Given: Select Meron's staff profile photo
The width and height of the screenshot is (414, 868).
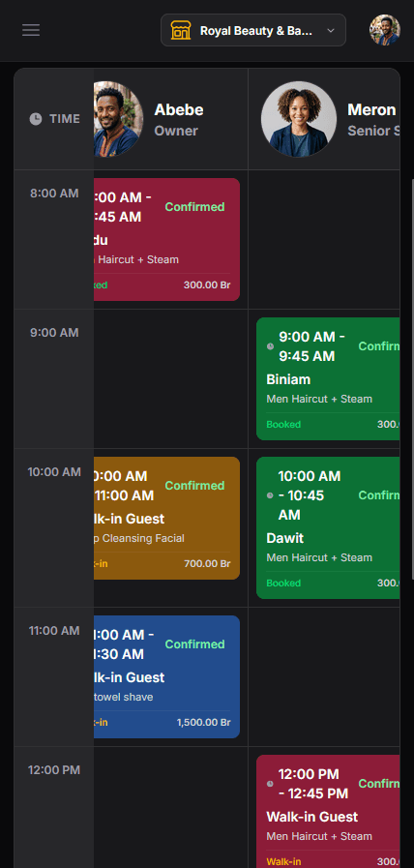Looking at the screenshot, I should point(299,119).
